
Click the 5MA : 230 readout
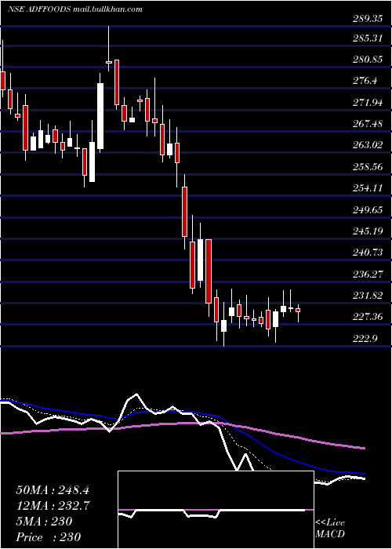44,522
